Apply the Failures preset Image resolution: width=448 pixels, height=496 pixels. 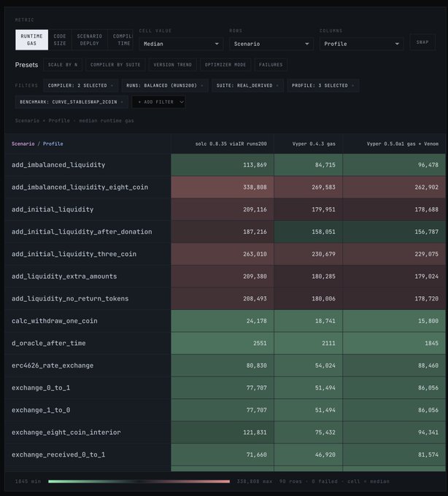271,64
